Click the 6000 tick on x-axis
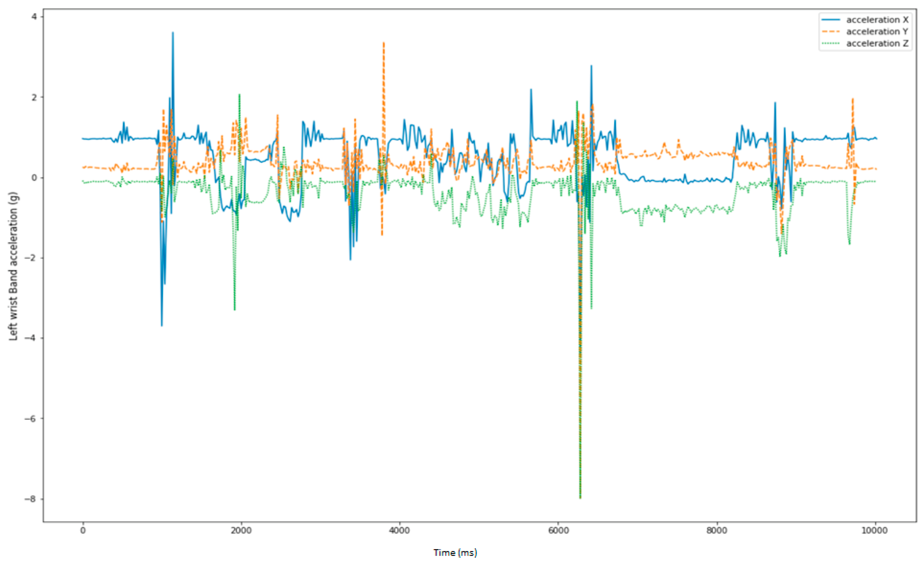The width and height of the screenshot is (924, 567). (x=558, y=531)
